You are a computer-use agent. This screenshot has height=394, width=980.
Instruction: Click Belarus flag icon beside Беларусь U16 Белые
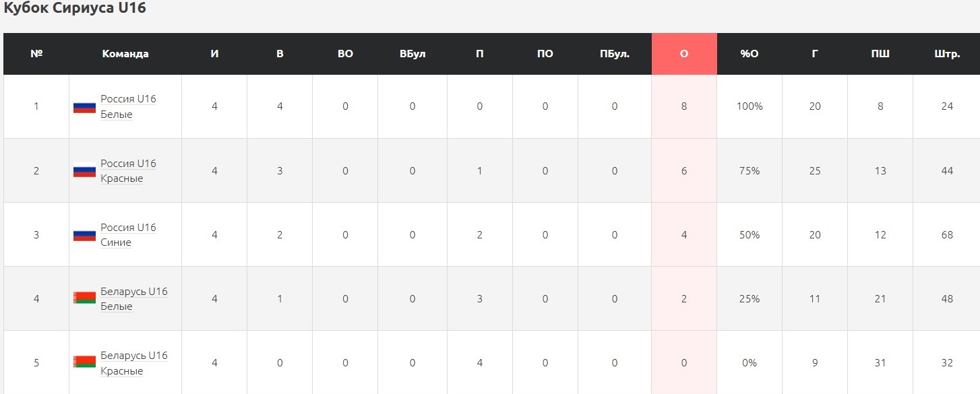click(84, 298)
